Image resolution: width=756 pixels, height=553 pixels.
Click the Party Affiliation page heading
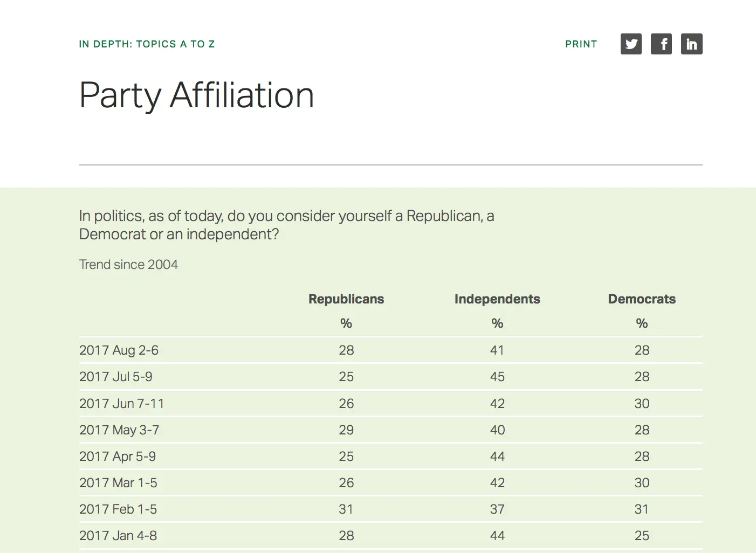pos(196,95)
